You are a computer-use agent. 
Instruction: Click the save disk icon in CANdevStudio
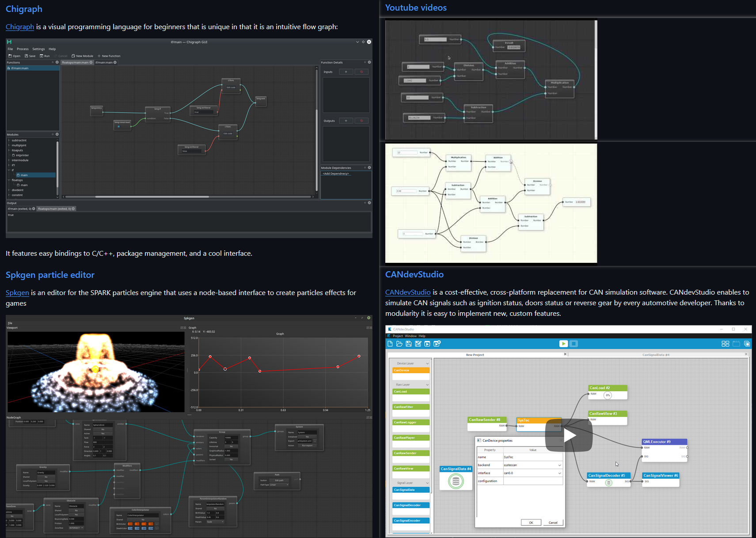tap(409, 344)
